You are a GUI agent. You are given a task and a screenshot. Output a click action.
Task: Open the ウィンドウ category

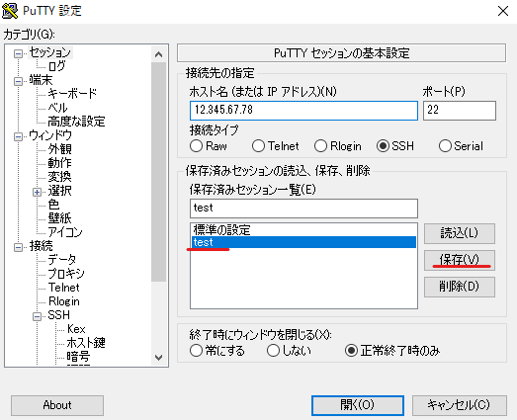click(x=50, y=135)
